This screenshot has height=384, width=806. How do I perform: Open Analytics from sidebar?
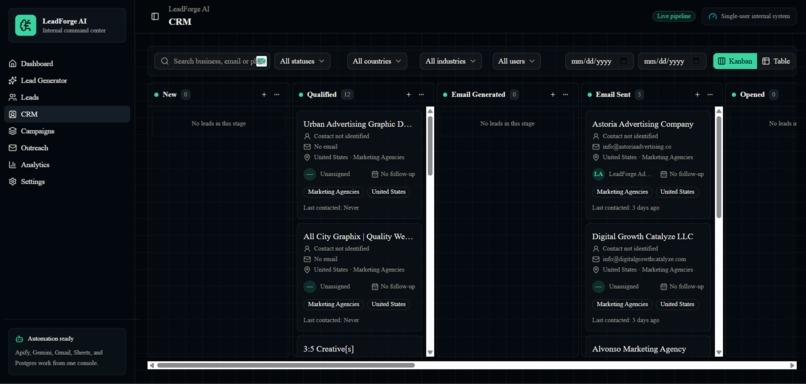[x=67, y=165]
